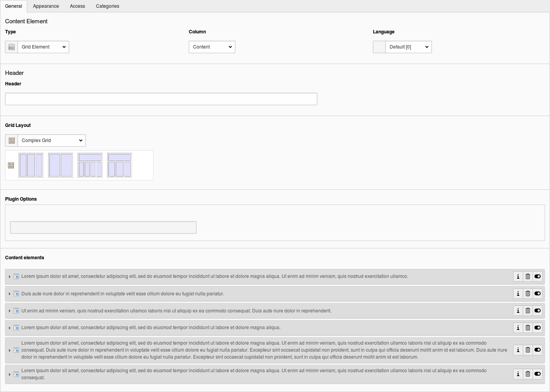Click the record icon of the fourth content element
The width and height of the screenshot is (550, 392).
[16, 328]
